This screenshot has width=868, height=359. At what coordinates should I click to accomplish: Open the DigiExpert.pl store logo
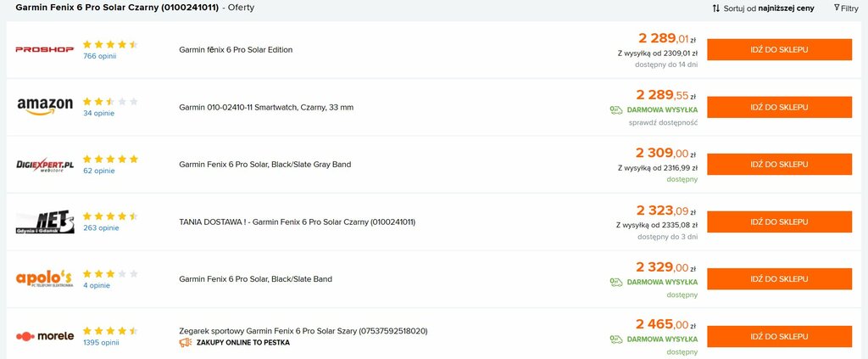(45, 165)
